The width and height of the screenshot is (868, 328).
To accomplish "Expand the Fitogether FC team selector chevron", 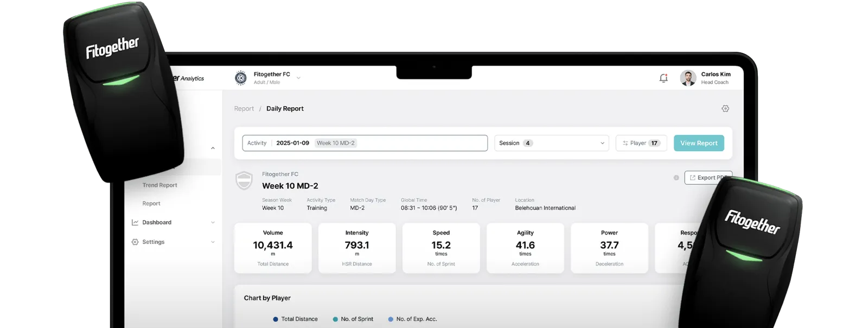I will tap(298, 78).
